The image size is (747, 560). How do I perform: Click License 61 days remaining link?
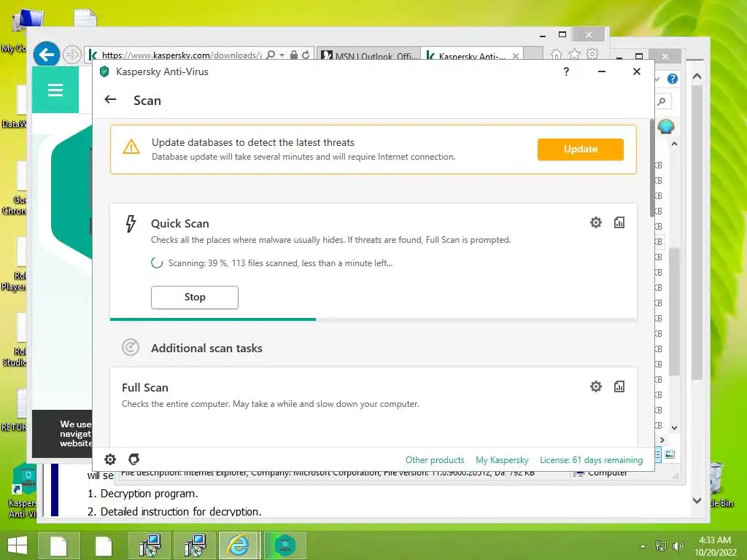591,460
